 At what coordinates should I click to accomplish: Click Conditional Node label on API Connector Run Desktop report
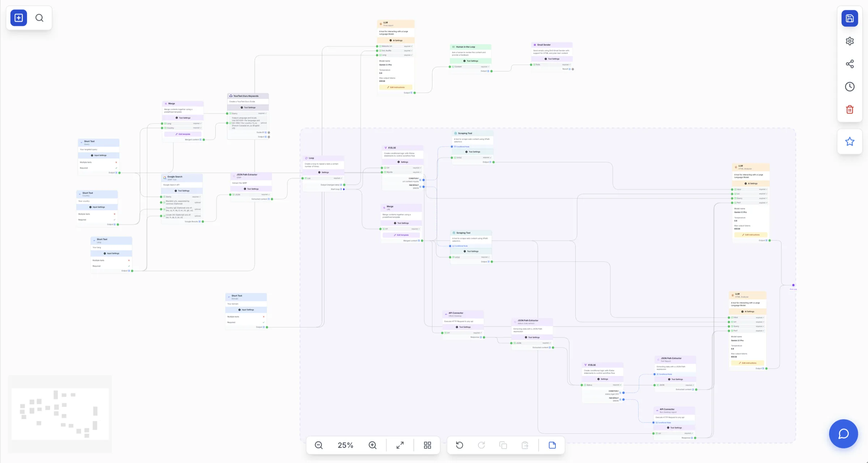[x=664, y=423]
